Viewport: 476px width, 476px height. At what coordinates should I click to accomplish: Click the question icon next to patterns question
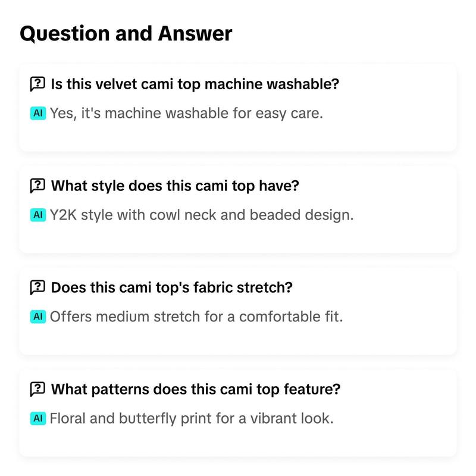click(37, 389)
